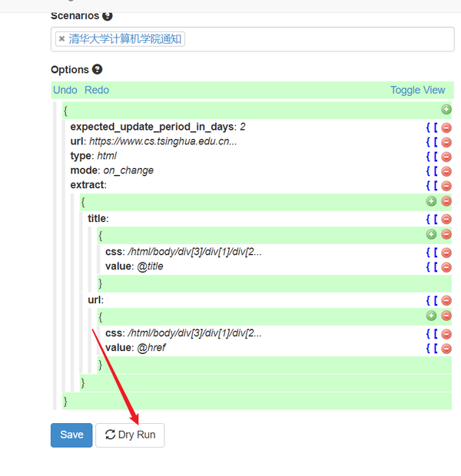Viewport: 461px width, 476px height.
Task: Edit the css xpath value under title
Action: 194,252
